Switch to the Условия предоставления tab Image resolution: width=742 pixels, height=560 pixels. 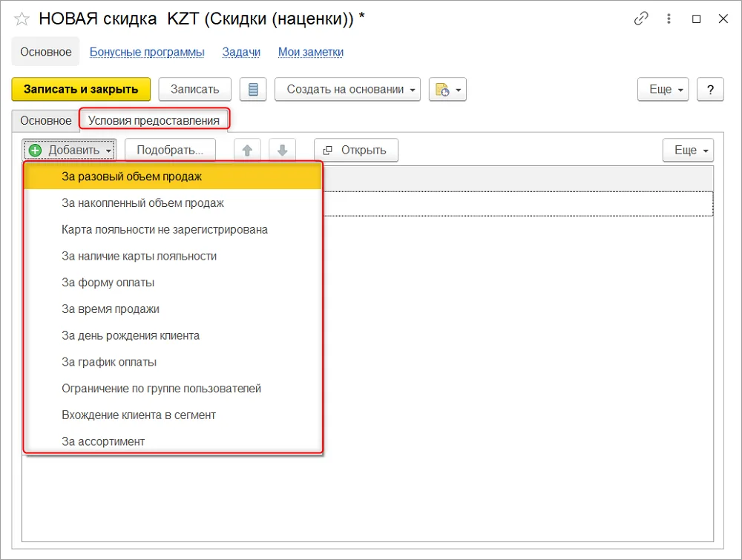[x=154, y=121]
